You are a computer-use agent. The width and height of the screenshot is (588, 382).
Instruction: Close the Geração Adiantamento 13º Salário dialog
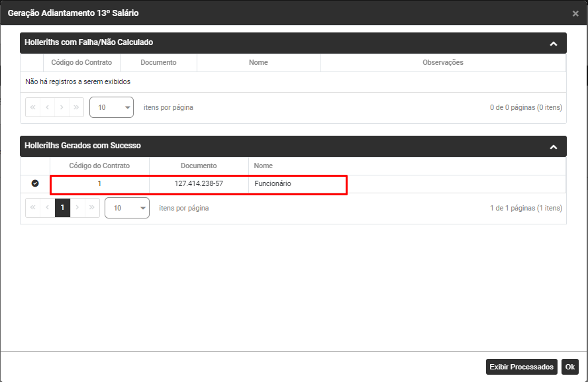pyautogui.click(x=575, y=13)
